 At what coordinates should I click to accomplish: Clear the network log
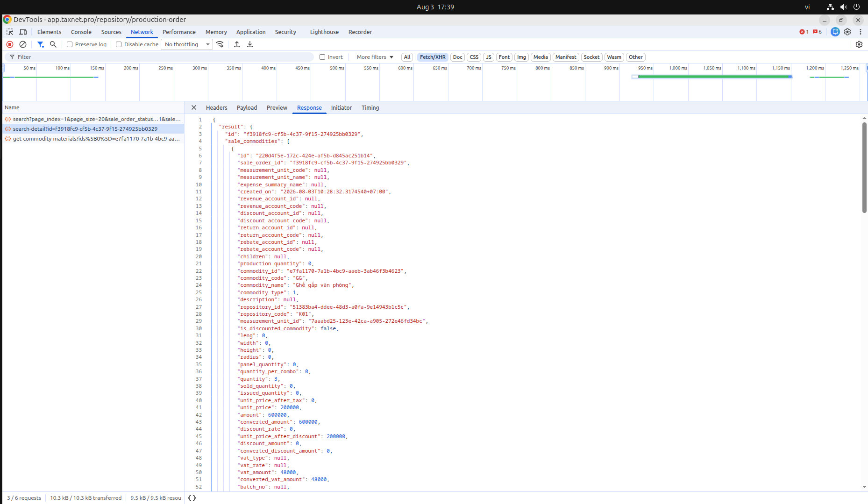click(23, 44)
